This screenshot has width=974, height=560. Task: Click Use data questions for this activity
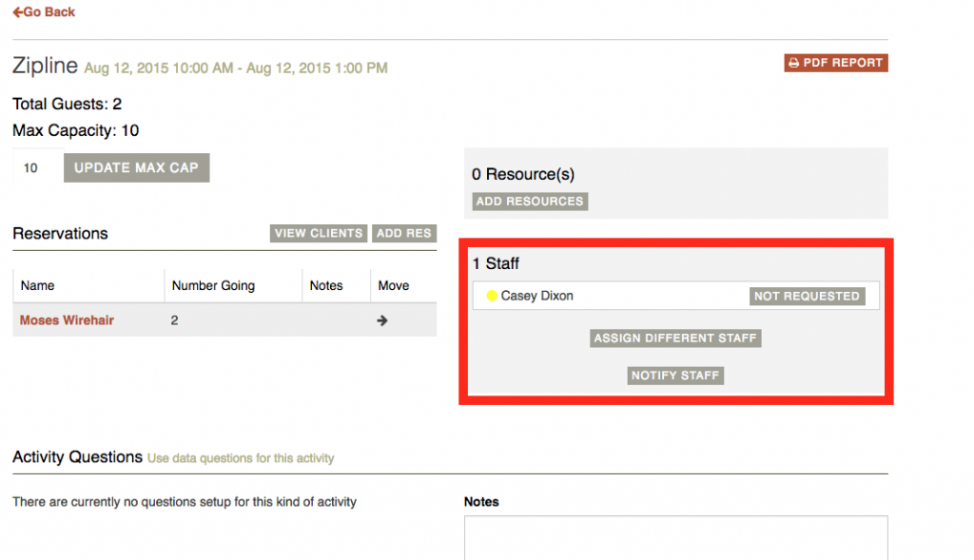(241, 458)
